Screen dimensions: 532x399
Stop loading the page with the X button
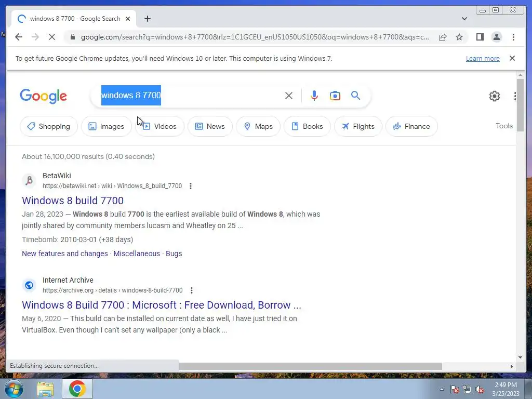[52, 37]
